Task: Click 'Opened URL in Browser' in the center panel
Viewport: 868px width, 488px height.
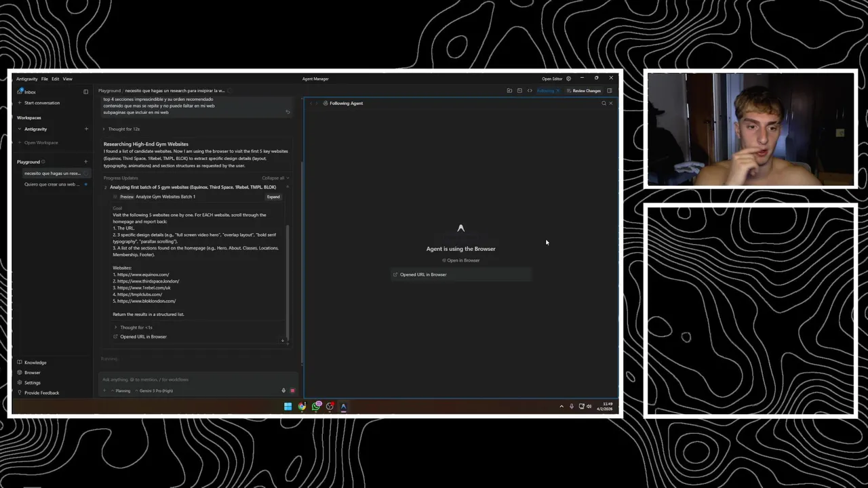Action: 461,274
